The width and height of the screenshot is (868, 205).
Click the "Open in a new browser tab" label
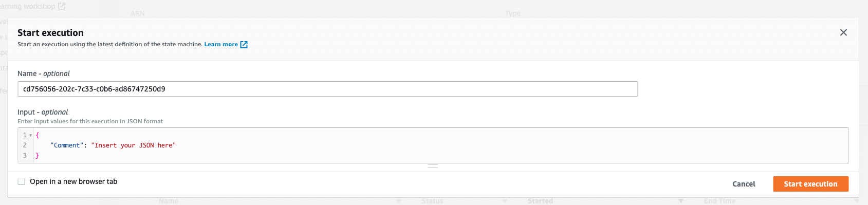[73, 181]
